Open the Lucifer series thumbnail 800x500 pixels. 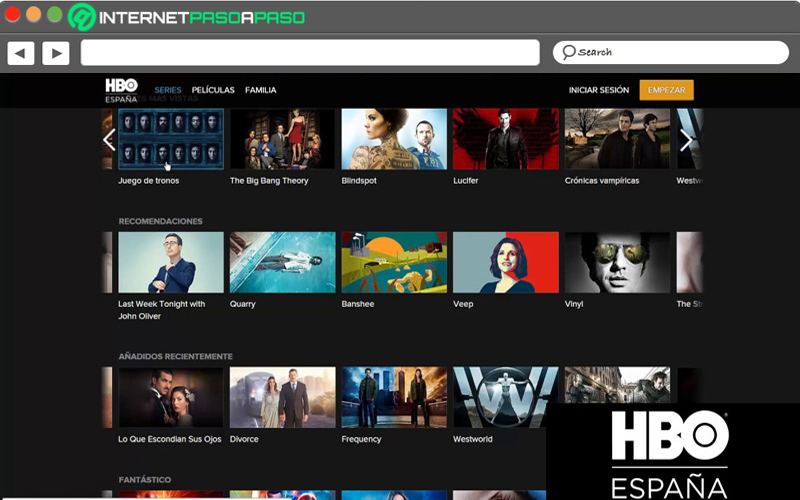(x=506, y=139)
